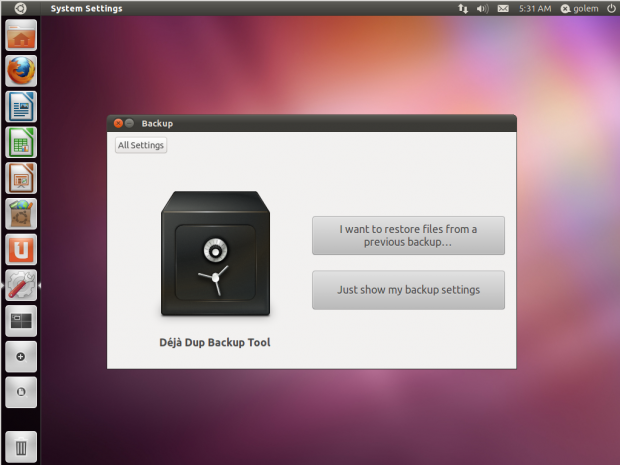Start LibreOffice Calc from the launcher
Image resolution: width=620 pixels, height=465 pixels.
[21, 142]
